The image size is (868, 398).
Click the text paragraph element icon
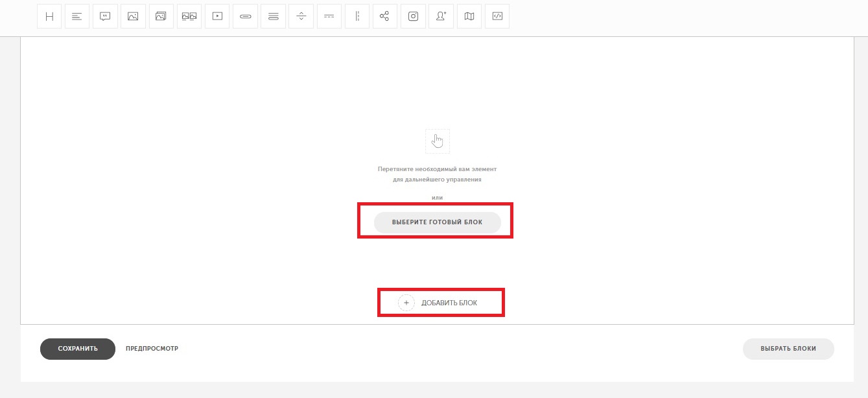(77, 16)
